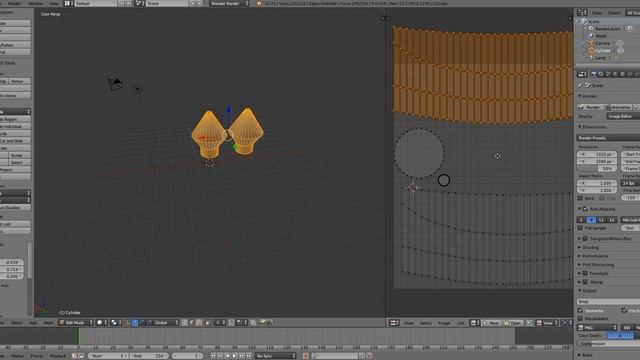Click Open image button in UV editor

512,323
